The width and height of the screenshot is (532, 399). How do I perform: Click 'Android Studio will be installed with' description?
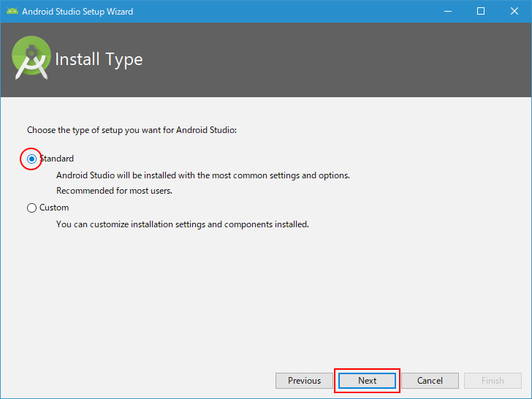click(x=203, y=175)
